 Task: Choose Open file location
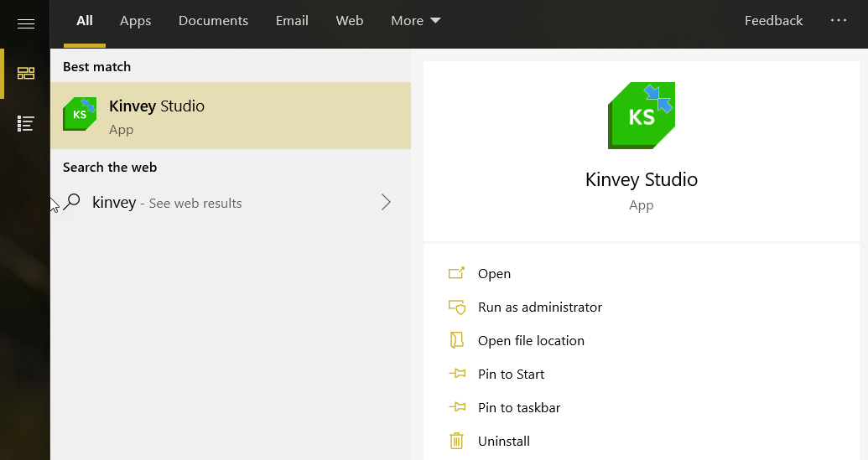coord(531,340)
